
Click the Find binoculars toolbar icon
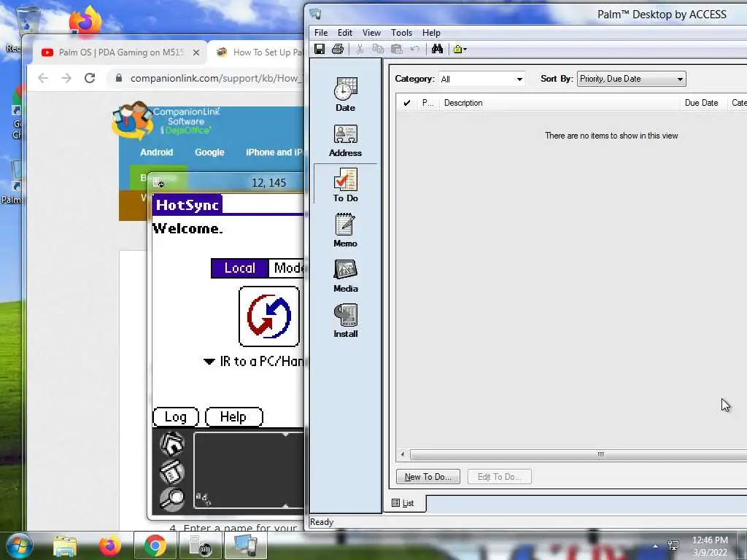[437, 49]
